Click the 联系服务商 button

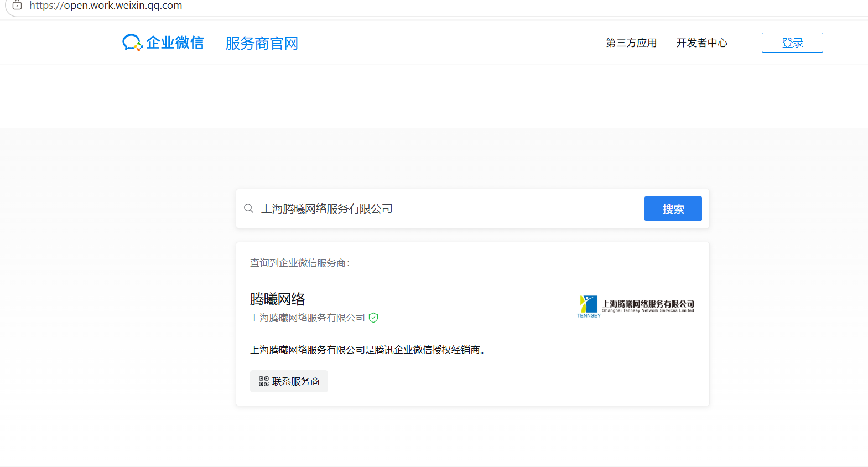point(289,381)
